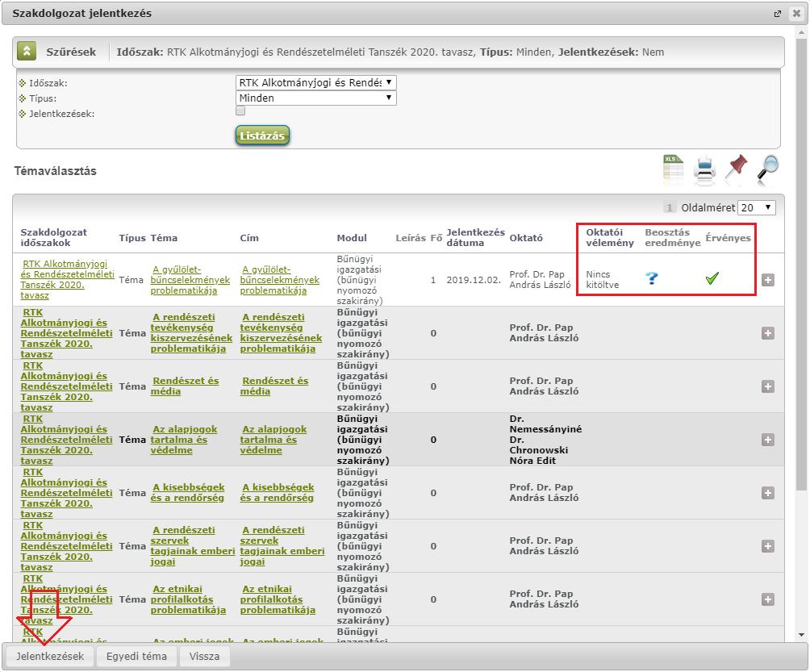Screen dimensions: 810x672
Task: Click page number 1 in pager
Action: click(669, 207)
